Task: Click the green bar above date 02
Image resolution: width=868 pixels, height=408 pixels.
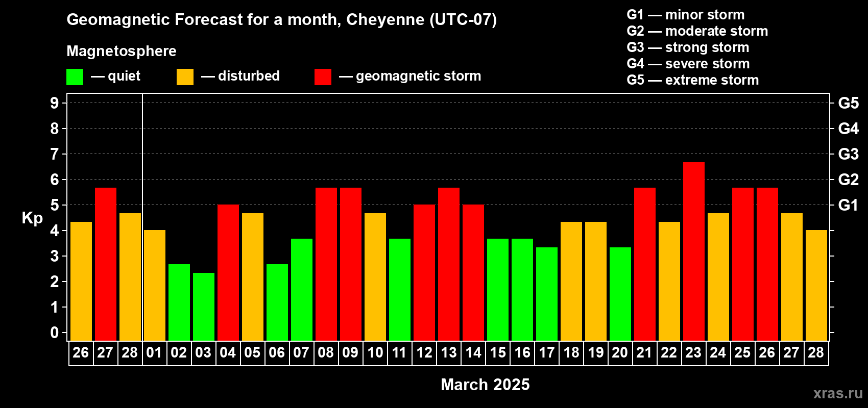Action: [179, 302]
